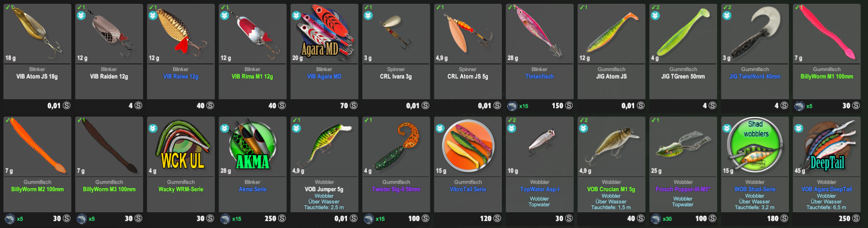Click the owned checkmark on the JIG Atom JS card

point(582,8)
